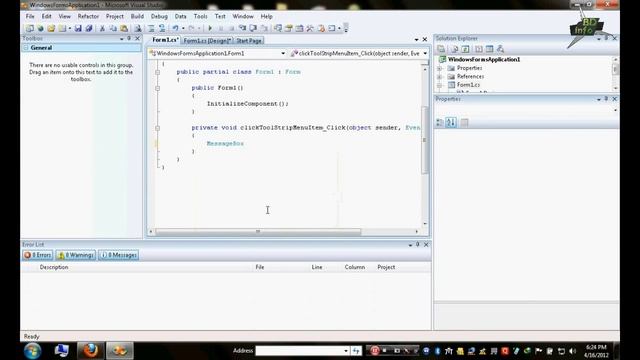Viewport: 640px width, 360px height.
Task: Click the Copy icon in toolbar
Action: pyautogui.click(x=113, y=28)
